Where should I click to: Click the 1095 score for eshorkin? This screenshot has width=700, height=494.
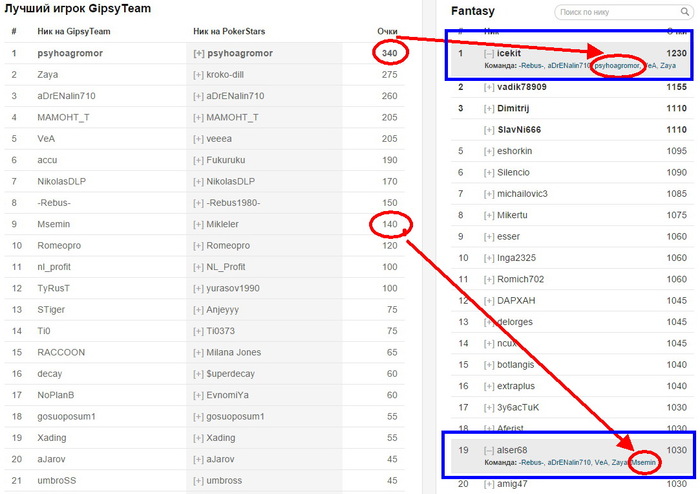click(676, 151)
